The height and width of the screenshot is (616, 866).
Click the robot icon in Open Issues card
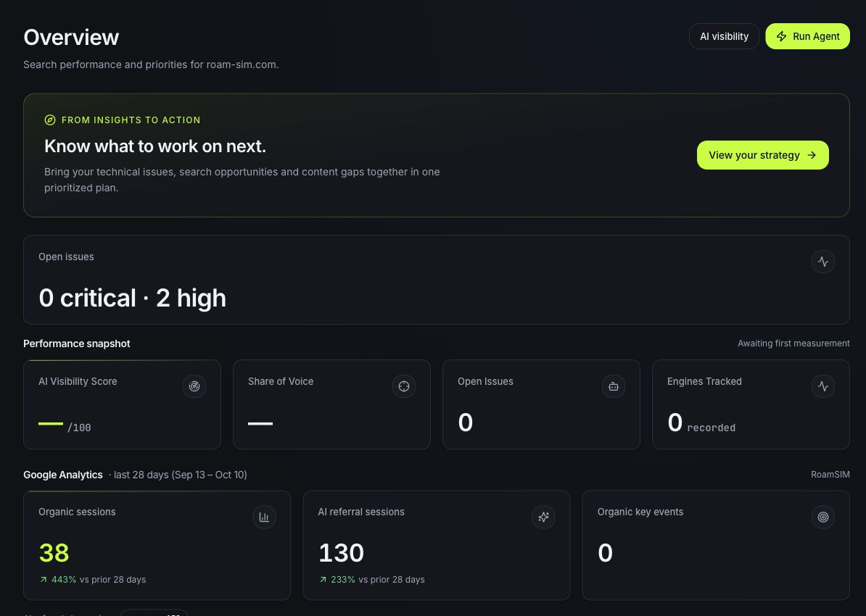pyautogui.click(x=614, y=386)
